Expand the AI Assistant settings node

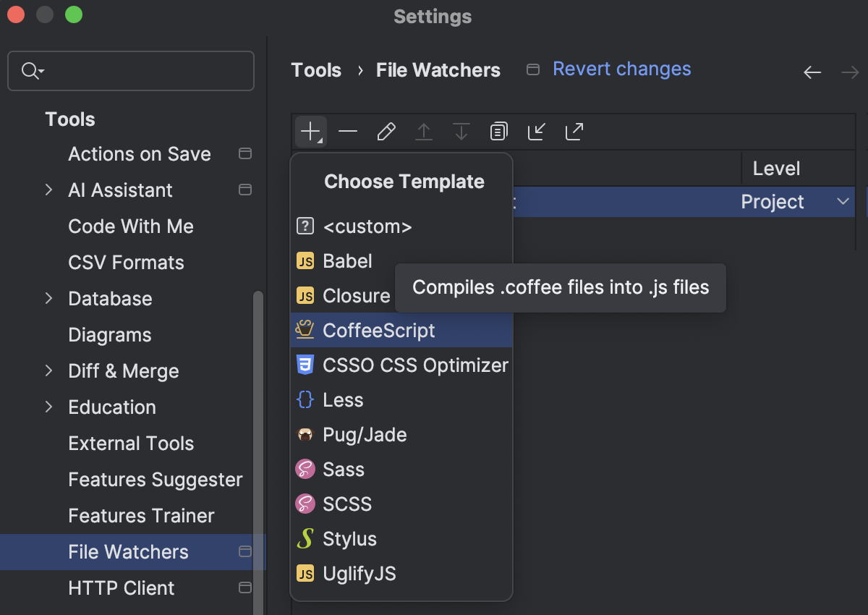point(48,190)
